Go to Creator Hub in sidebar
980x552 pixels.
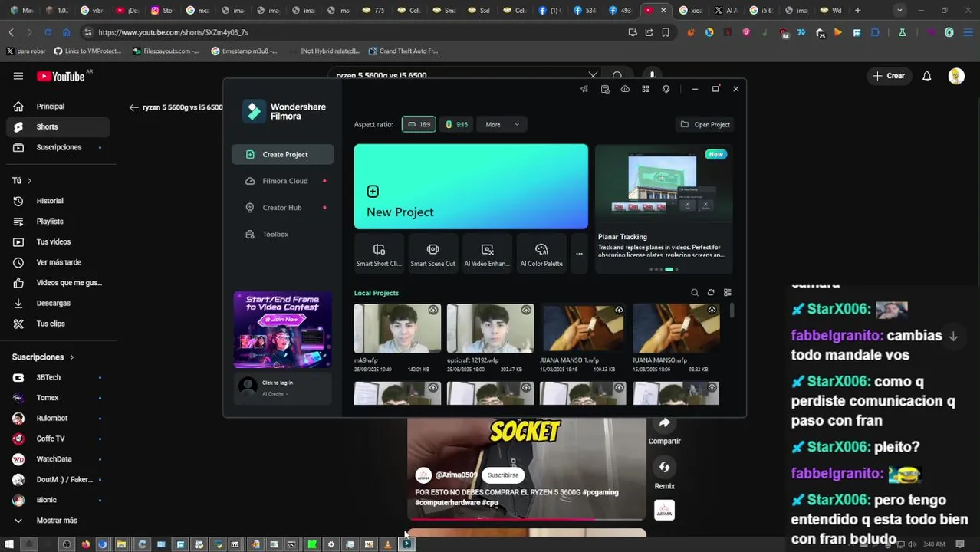click(x=282, y=208)
